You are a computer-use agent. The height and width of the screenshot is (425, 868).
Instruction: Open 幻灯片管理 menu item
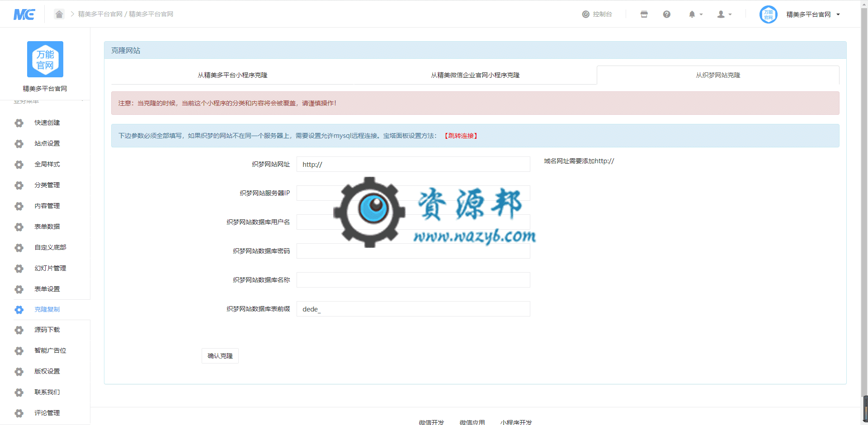[50, 268]
